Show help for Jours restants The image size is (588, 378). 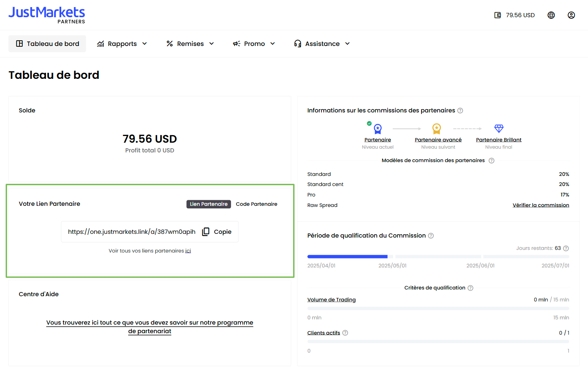pos(566,248)
